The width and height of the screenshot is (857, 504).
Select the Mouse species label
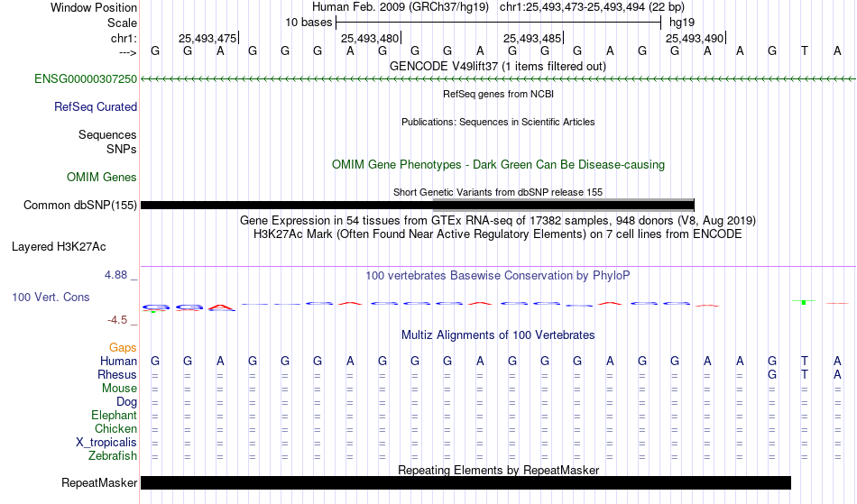120,389
